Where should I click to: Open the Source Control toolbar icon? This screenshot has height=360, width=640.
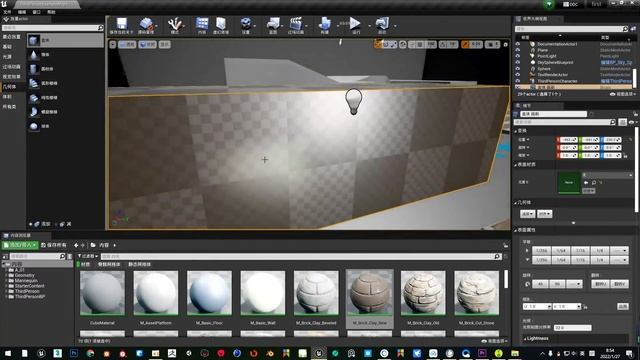(146, 24)
